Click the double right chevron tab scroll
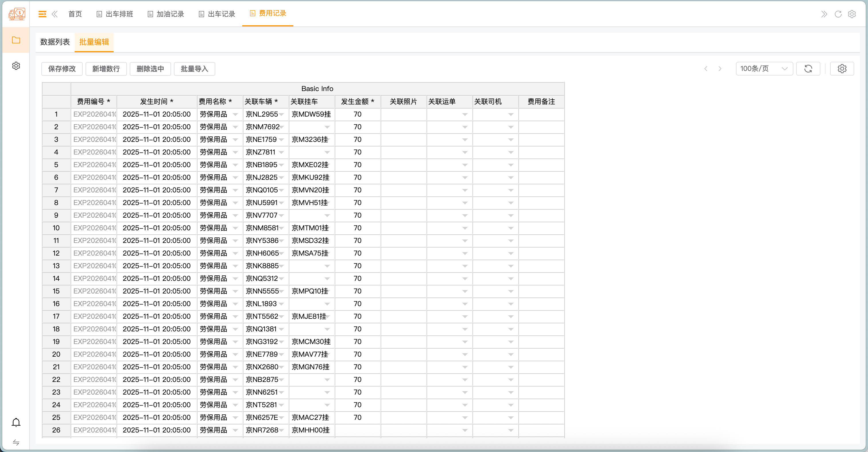This screenshot has height=452, width=868. pyautogui.click(x=824, y=14)
